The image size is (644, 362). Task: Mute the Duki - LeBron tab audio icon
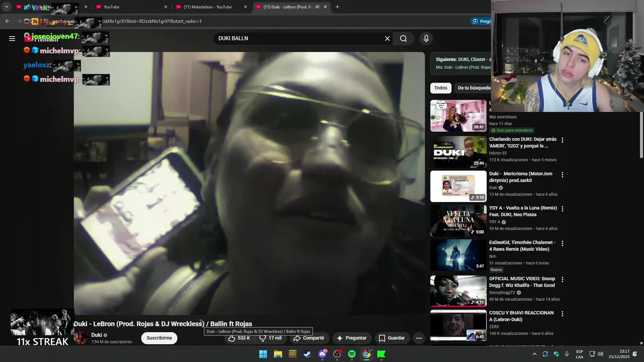point(317,7)
